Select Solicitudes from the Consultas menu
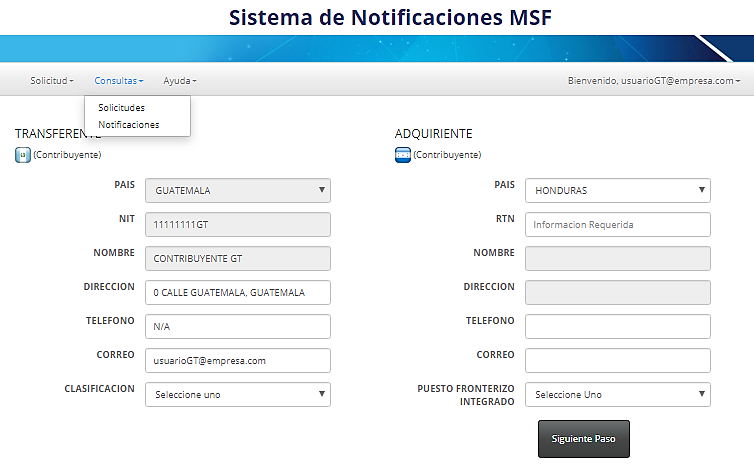754x466 pixels. point(121,108)
